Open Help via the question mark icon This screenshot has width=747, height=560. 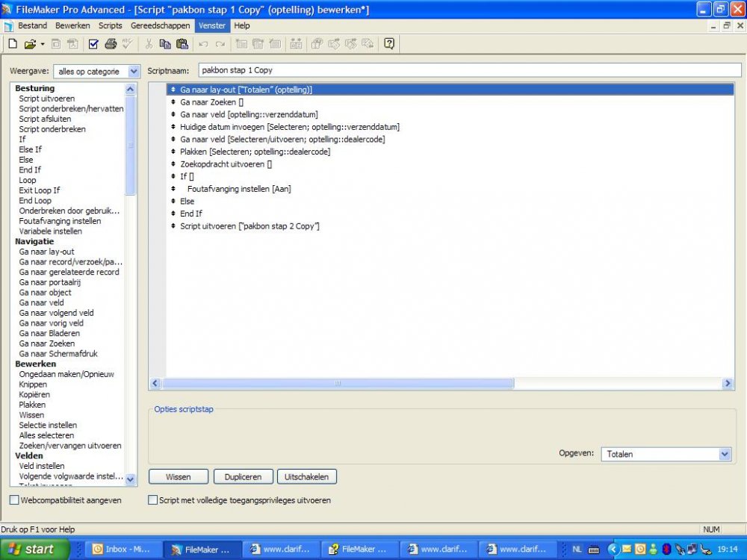389,44
